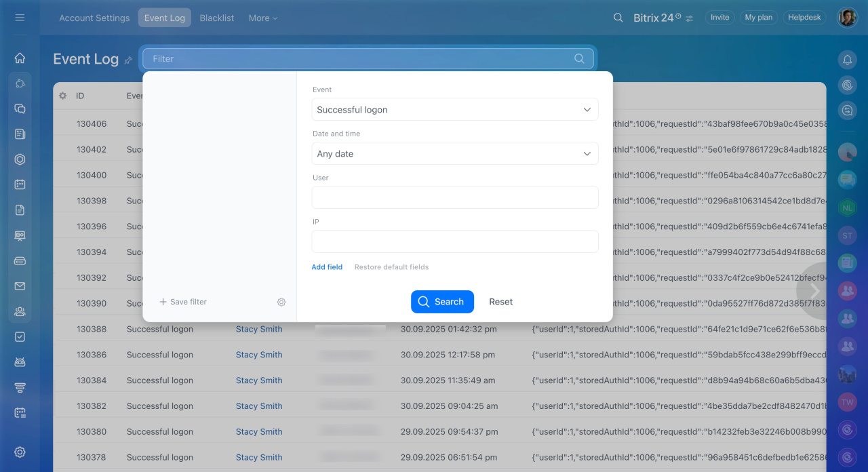The height and width of the screenshot is (472, 868).
Task: Click the home icon in left sidebar
Action: pyautogui.click(x=20, y=58)
